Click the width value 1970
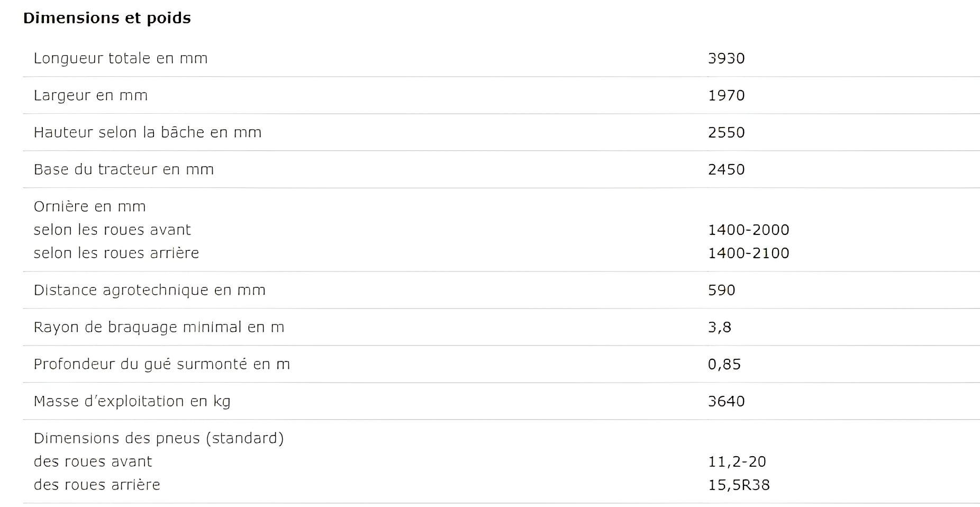Image resolution: width=980 pixels, height=507 pixels. pyautogui.click(x=726, y=95)
